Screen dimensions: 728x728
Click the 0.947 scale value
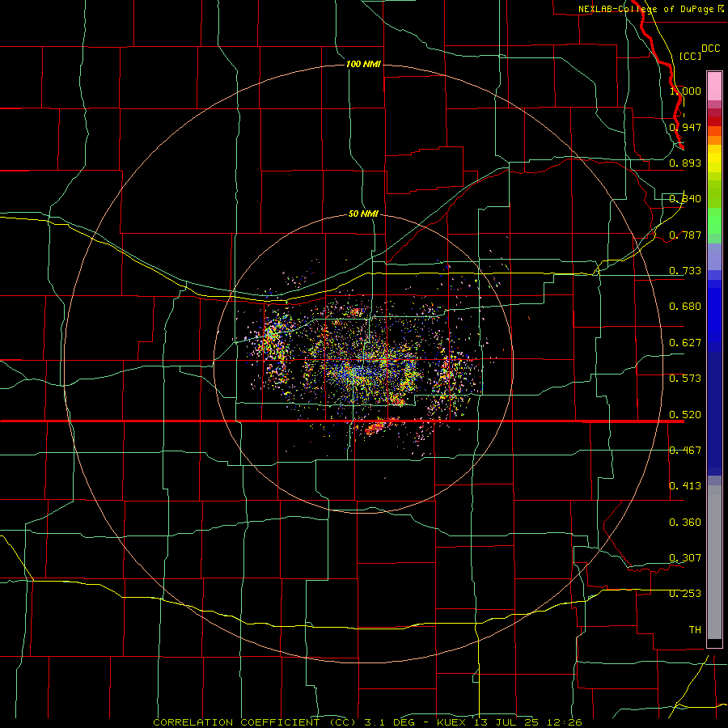(685, 127)
